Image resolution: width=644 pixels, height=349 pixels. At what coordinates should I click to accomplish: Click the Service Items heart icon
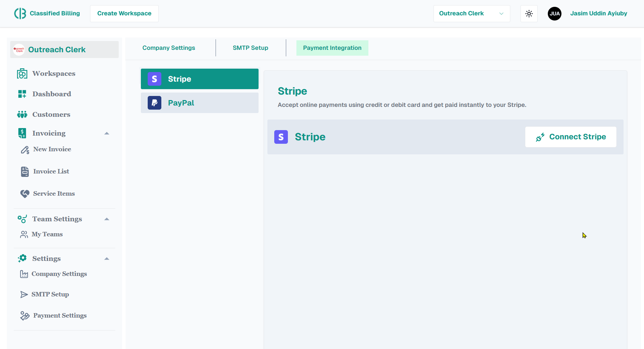point(25,194)
